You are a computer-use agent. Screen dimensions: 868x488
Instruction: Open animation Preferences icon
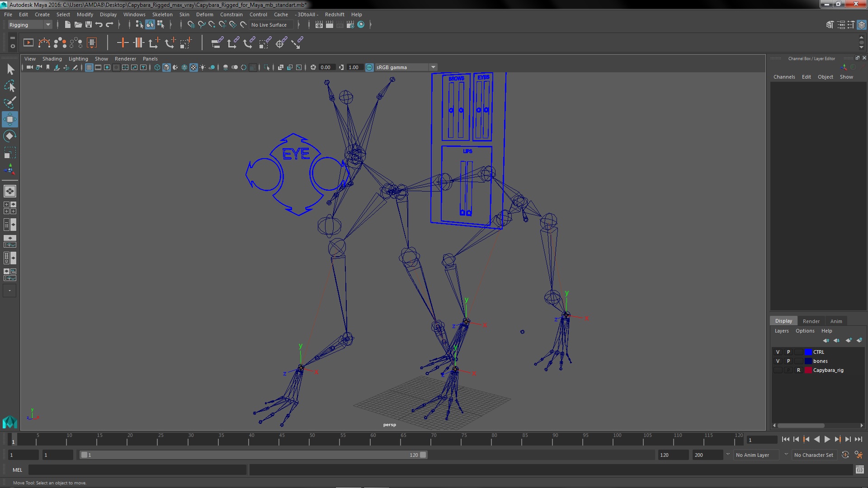(859, 455)
